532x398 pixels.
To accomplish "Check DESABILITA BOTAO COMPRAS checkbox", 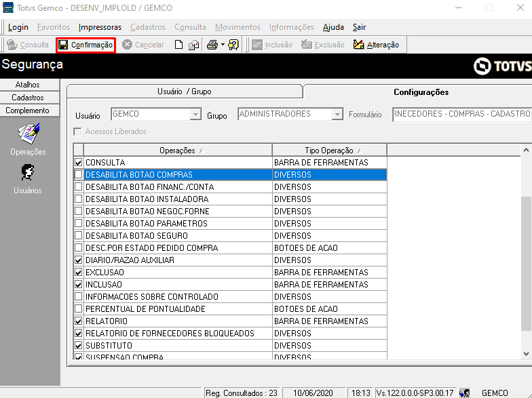I will [x=79, y=175].
